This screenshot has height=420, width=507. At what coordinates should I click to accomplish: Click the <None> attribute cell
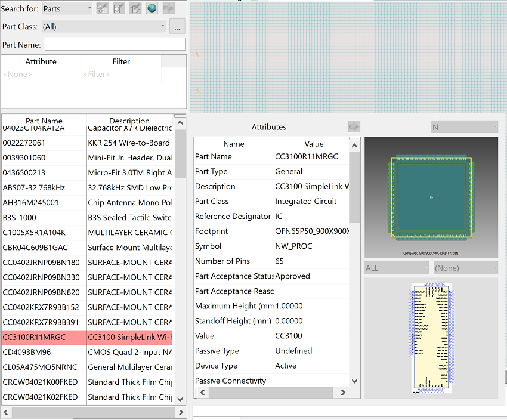(x=41, y=75)
